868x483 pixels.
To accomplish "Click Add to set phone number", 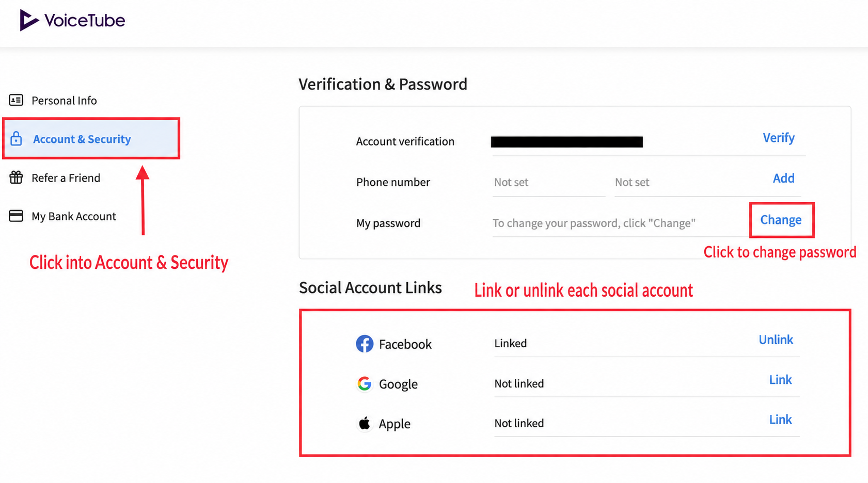I will [783, 178].
